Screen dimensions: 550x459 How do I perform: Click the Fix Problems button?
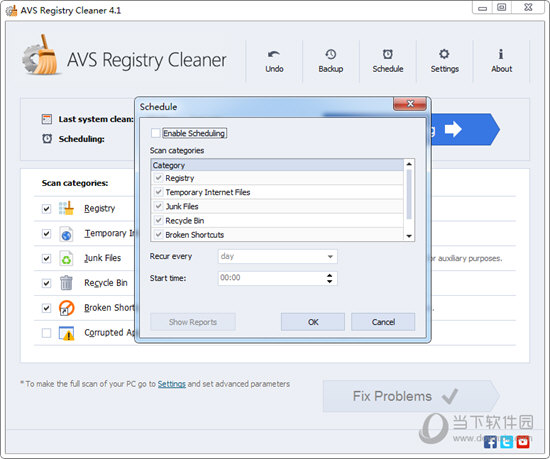(410, 396)
